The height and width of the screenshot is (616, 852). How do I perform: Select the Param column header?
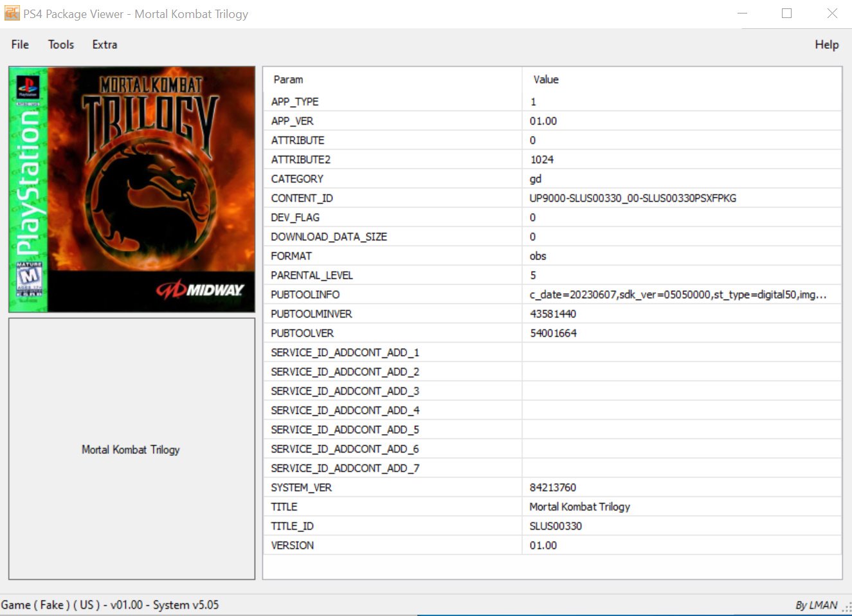click(x=392, y=79)
